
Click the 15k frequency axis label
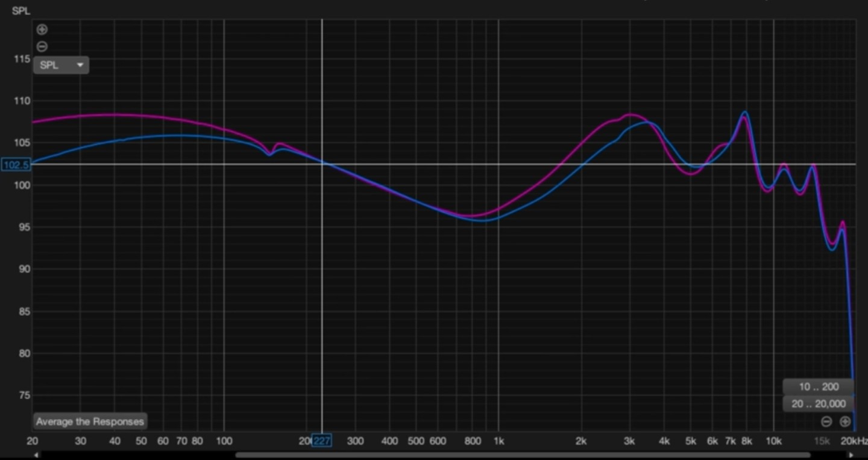pyautogui.click(x=822, y=441)
